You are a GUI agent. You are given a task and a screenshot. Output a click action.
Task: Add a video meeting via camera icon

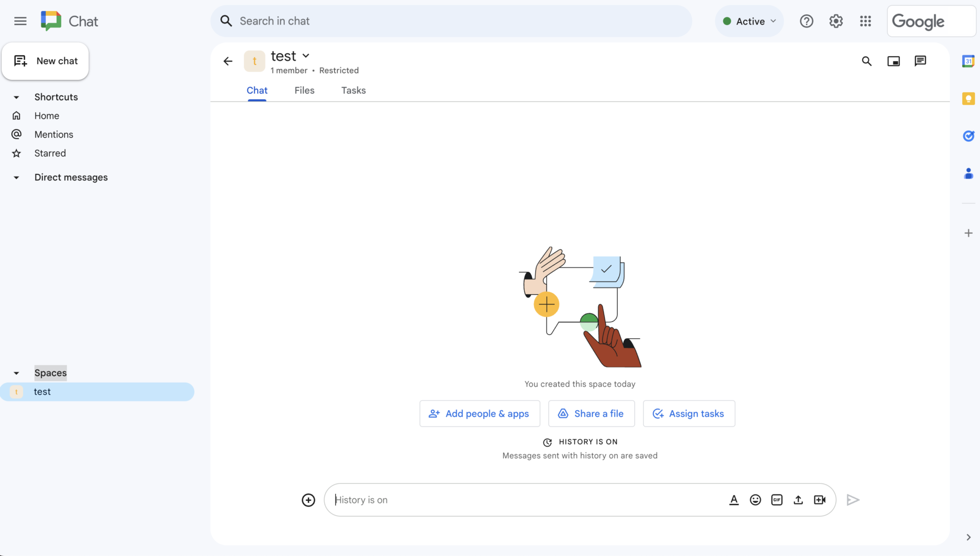pyautogui.click(x=820, y=500)
